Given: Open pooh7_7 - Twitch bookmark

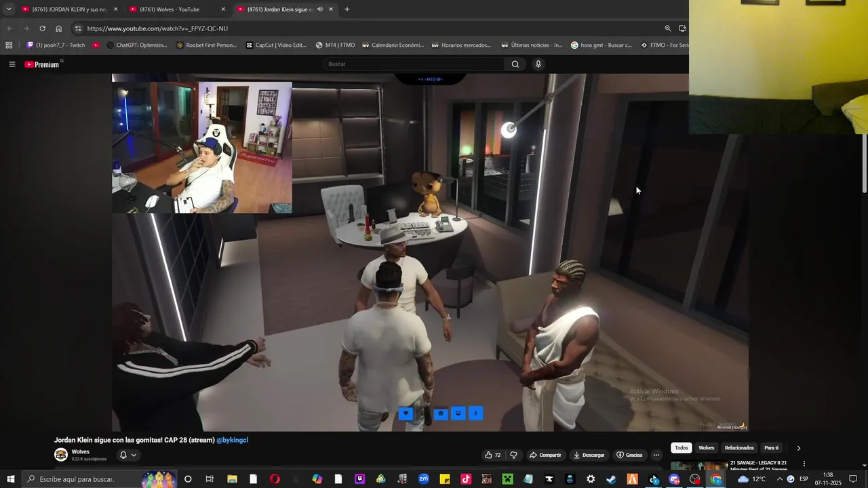Looking at the screenshot, I should click(56, 45).
